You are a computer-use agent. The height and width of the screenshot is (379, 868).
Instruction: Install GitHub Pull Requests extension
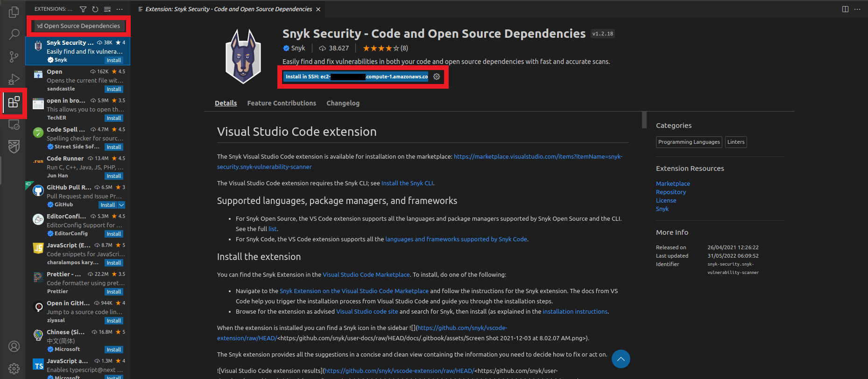pyautogui.click(x=108, y=205)
